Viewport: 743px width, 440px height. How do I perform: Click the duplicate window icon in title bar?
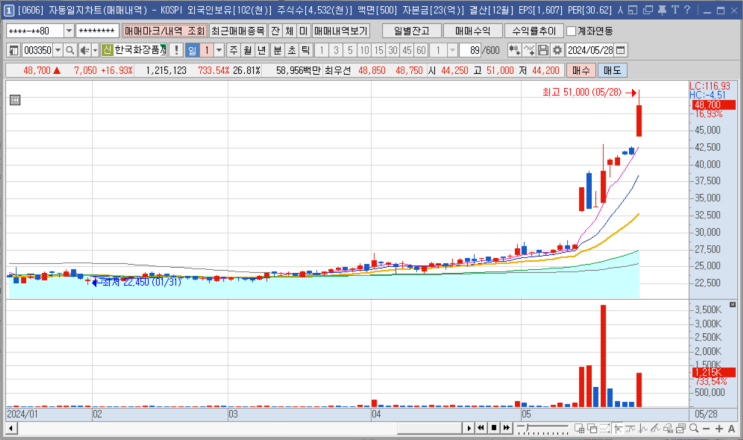[x=648, y=10]
